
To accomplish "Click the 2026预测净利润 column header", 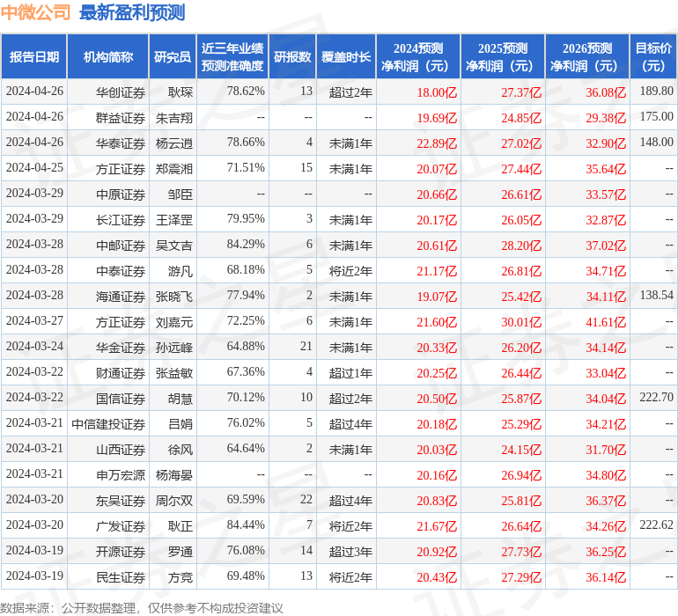I will 587,56.
